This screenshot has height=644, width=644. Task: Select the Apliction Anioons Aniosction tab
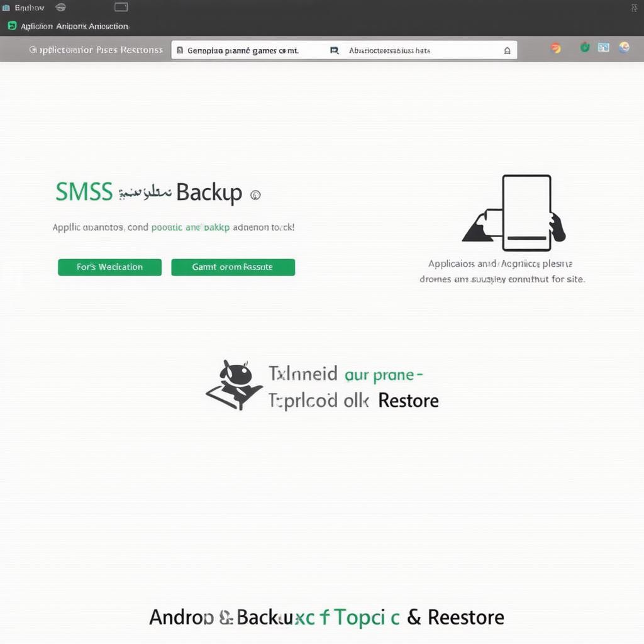[x=75, y=26]
